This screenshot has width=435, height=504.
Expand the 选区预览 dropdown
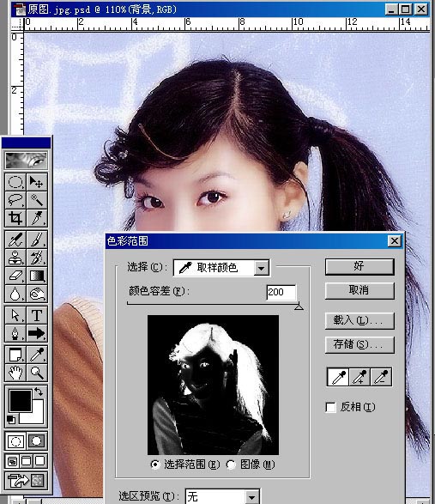[x=222, y=497]
